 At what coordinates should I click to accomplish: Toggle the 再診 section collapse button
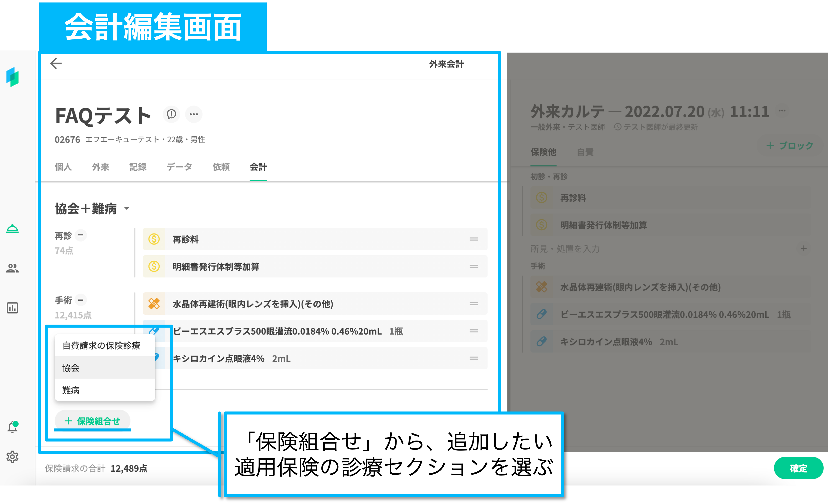tap(81, 235)
